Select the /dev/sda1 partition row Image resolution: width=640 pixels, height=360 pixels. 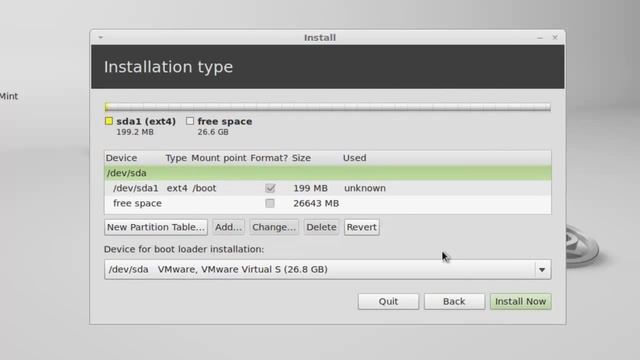point(328,188)
